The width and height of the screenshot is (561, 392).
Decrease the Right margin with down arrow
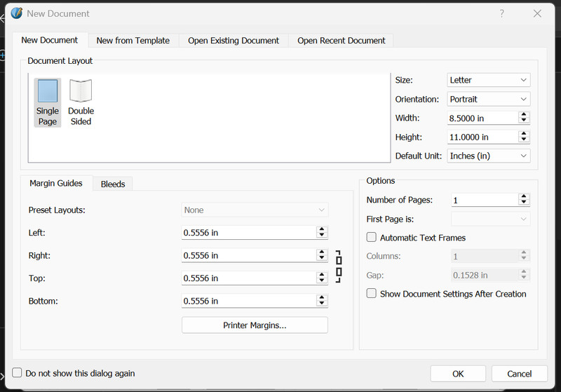click(322, 258)
